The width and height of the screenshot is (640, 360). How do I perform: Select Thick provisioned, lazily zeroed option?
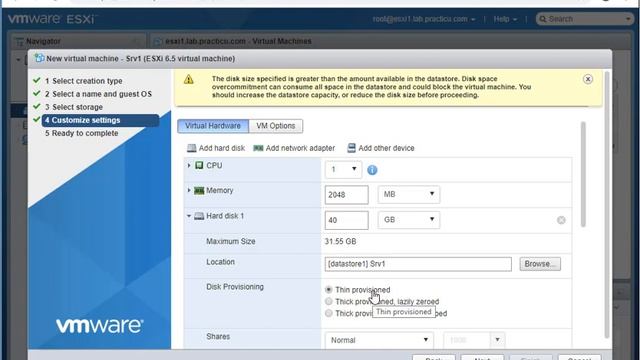pos(329,302)
